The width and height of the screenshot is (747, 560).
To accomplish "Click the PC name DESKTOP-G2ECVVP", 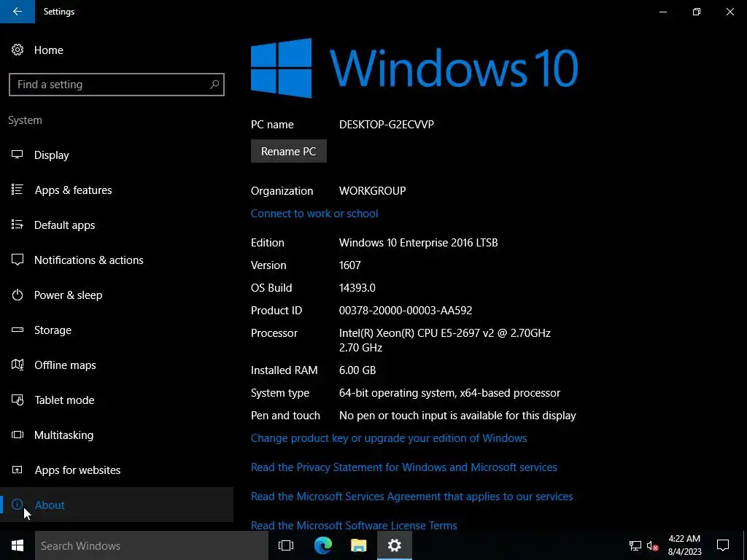I will click(x=387, y=124).
